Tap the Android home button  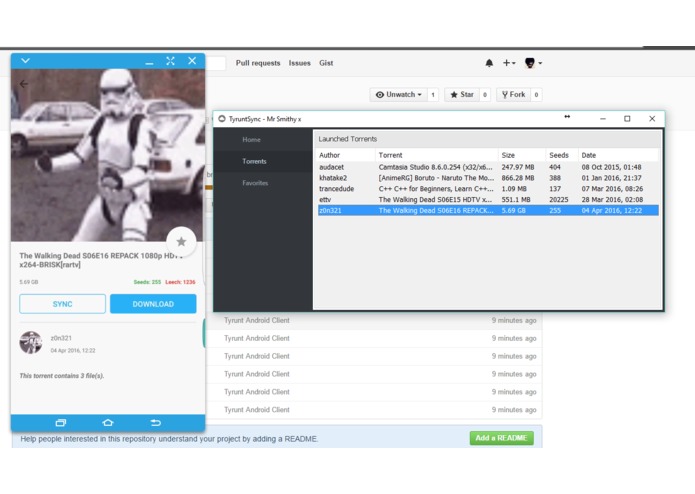pyautogui.click(x=108, y=423)
